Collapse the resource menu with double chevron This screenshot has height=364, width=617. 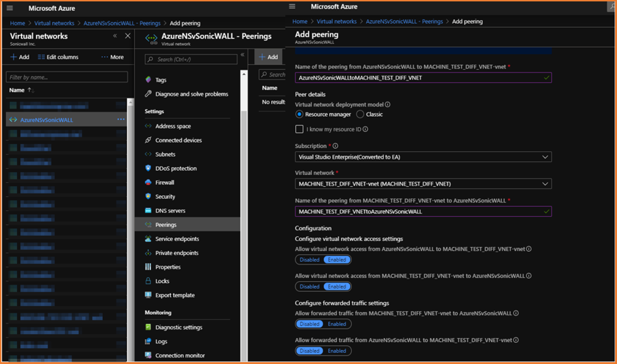point(242,55)
